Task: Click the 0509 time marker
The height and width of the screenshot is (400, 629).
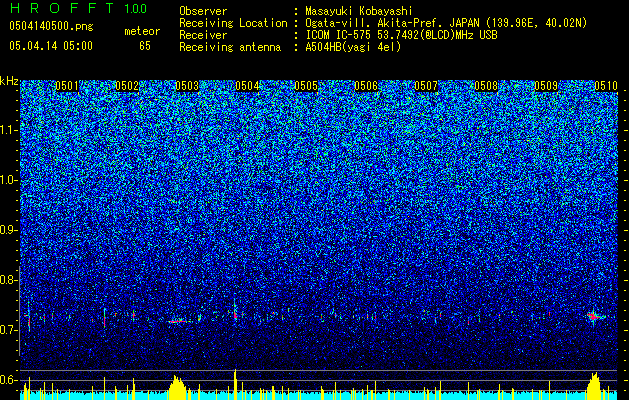Action: [546, 86]
